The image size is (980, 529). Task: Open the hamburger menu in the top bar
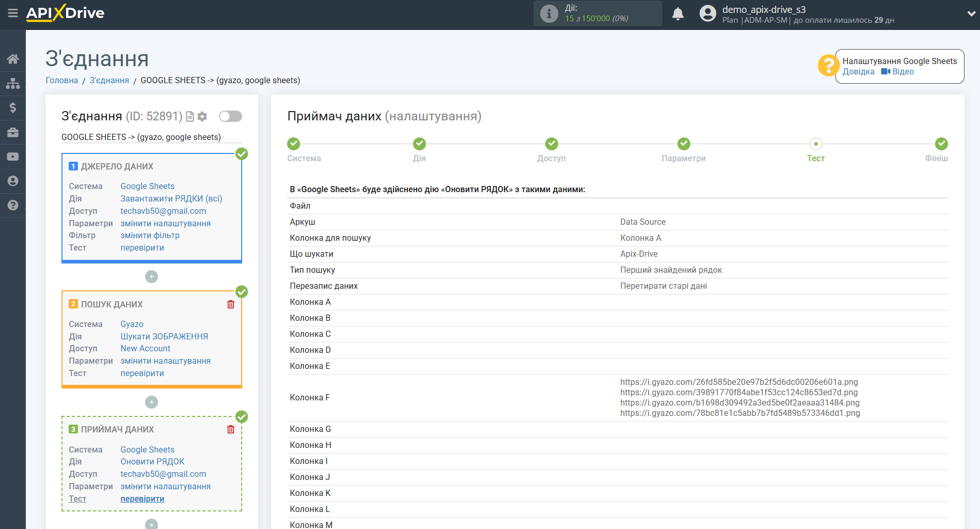click(x=13, y=13)
